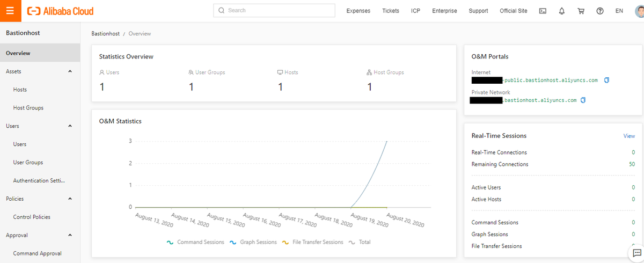This screenshot has height=263, width=644.
Task: Open the ICP top menu
Action: click(416, 11)
